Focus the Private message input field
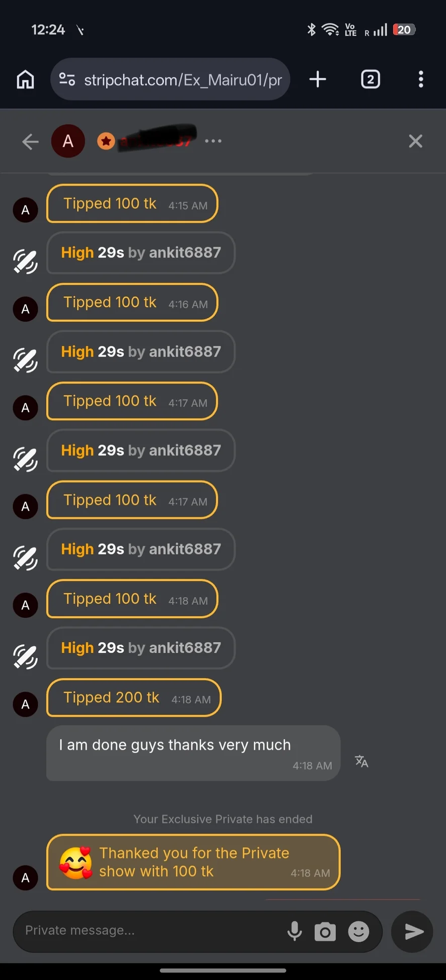446x980 pixels. (151, 931)
